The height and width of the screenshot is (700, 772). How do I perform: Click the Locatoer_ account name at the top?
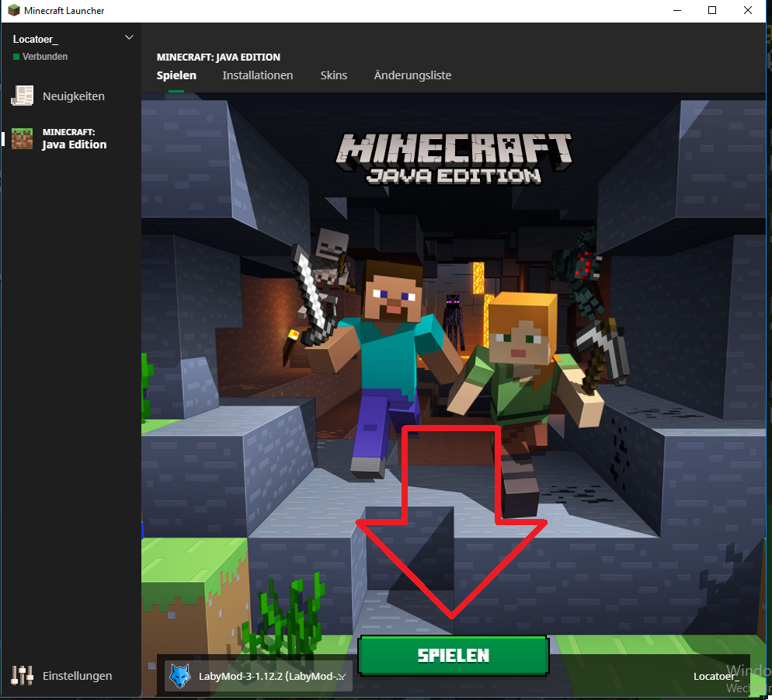pos(35,39)
